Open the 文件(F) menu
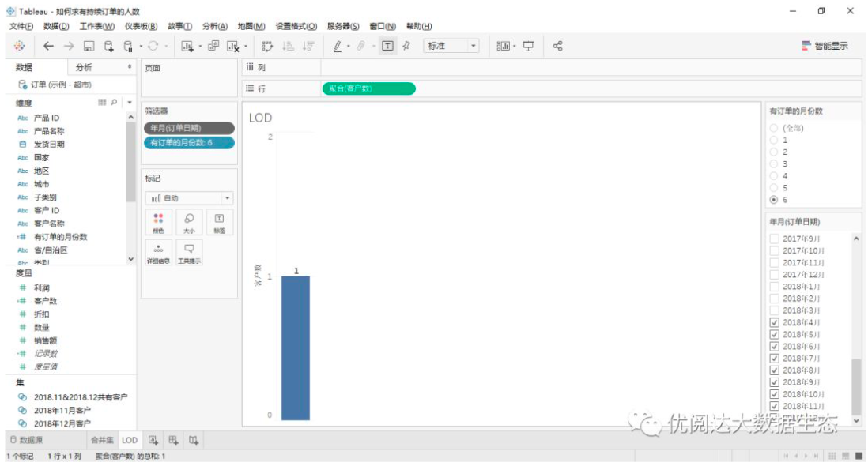Screen dimensions: 868x466 21,26
